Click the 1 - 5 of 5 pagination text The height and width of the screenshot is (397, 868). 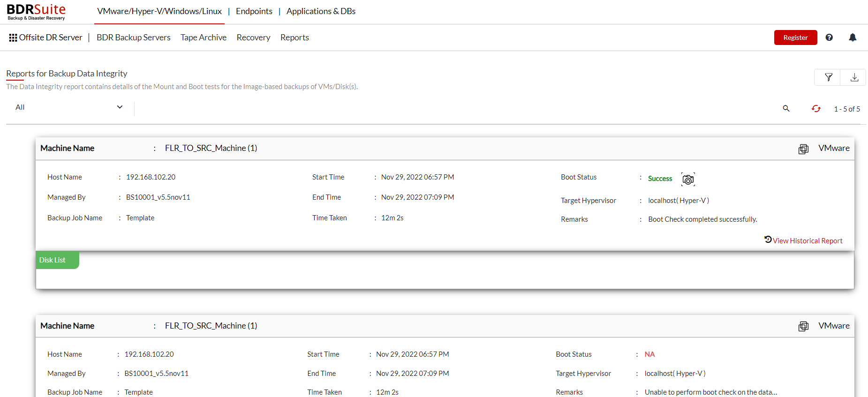(847, 109)
